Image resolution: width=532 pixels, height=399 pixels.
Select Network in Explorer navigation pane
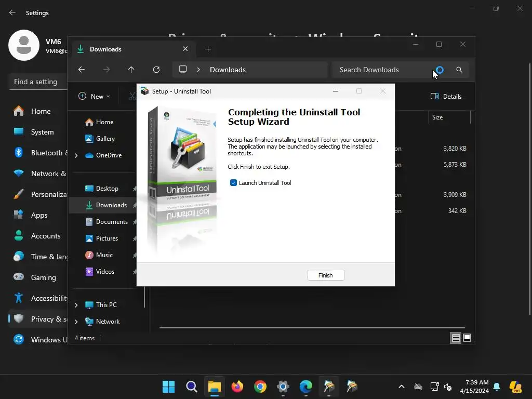(108, 321)
